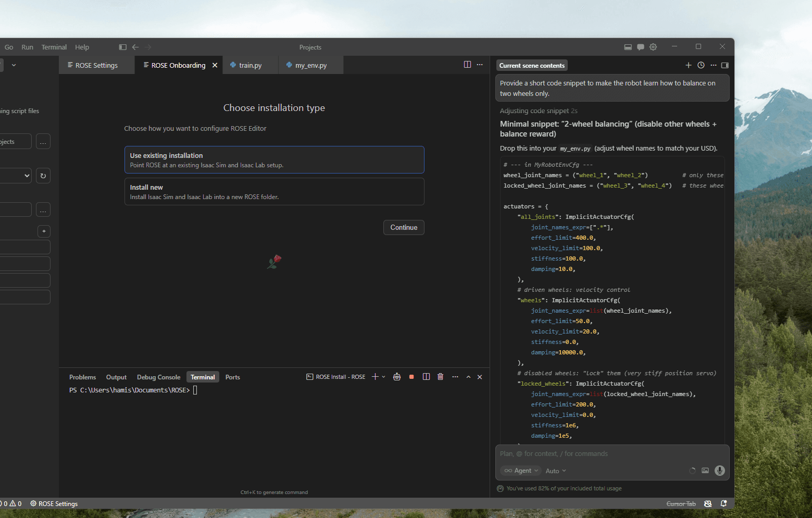The width and height of the screenshot is (812, 518).
Task: Expand the chevron at top of left sidebar
Action: pyautogui.click(x=14, y=65)
